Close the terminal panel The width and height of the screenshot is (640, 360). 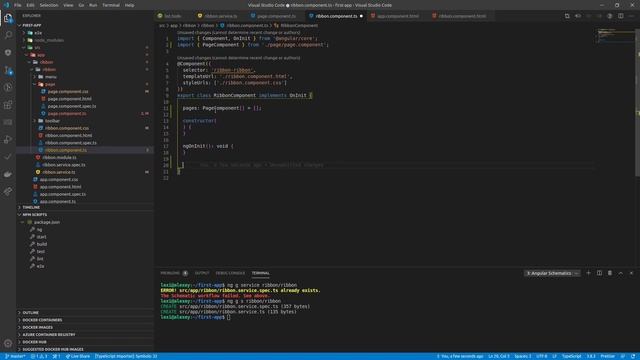coord(631,273)
